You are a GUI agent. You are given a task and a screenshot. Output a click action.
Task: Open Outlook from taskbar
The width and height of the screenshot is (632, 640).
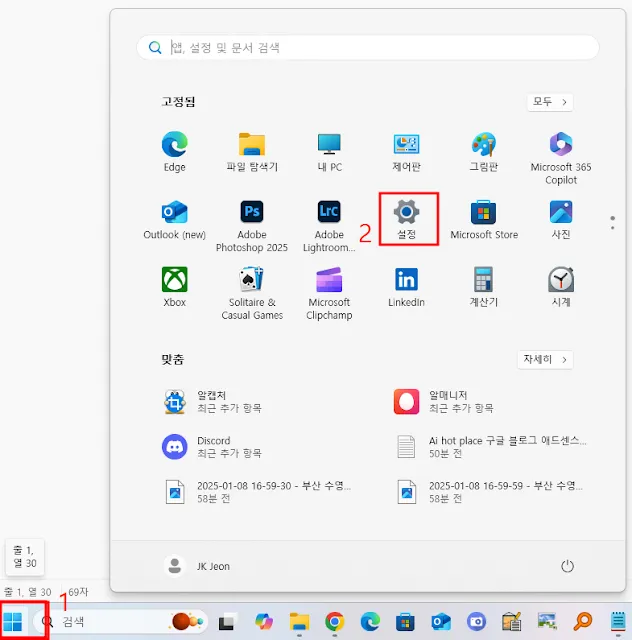[x=441, y=622]
